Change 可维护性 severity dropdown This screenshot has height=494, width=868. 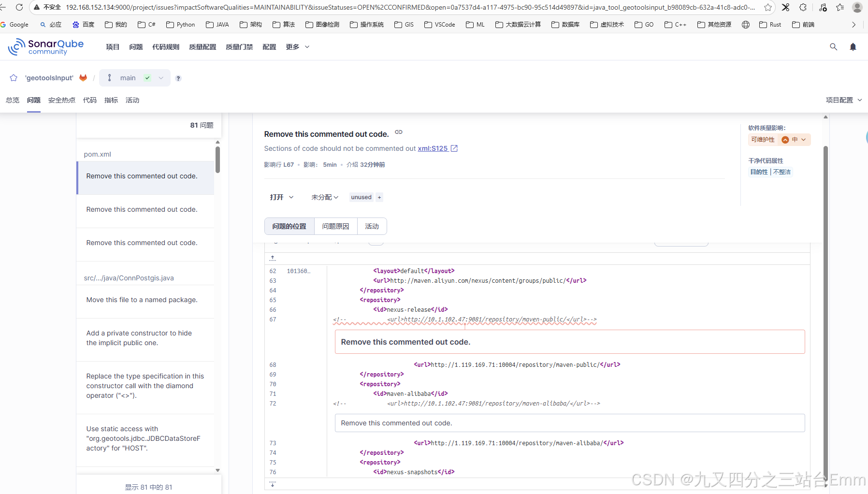(780, 140)
